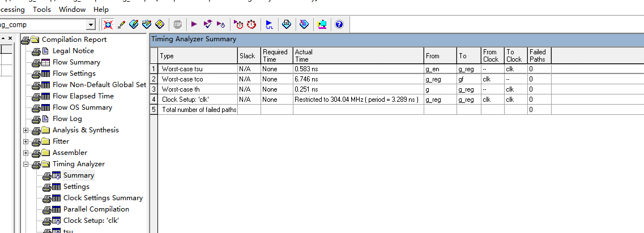Select the Analysis & Synthesis folder label

click(86, 130)
